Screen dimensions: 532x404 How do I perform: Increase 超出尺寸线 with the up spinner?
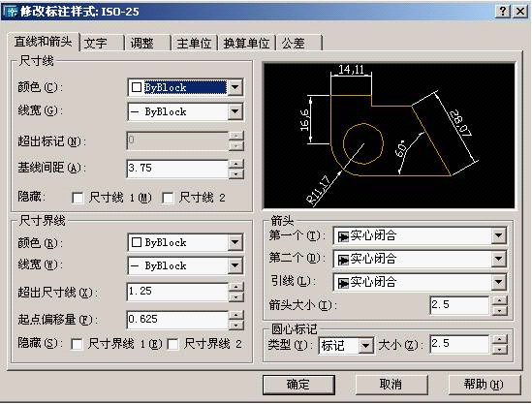[x=236, y=287]
